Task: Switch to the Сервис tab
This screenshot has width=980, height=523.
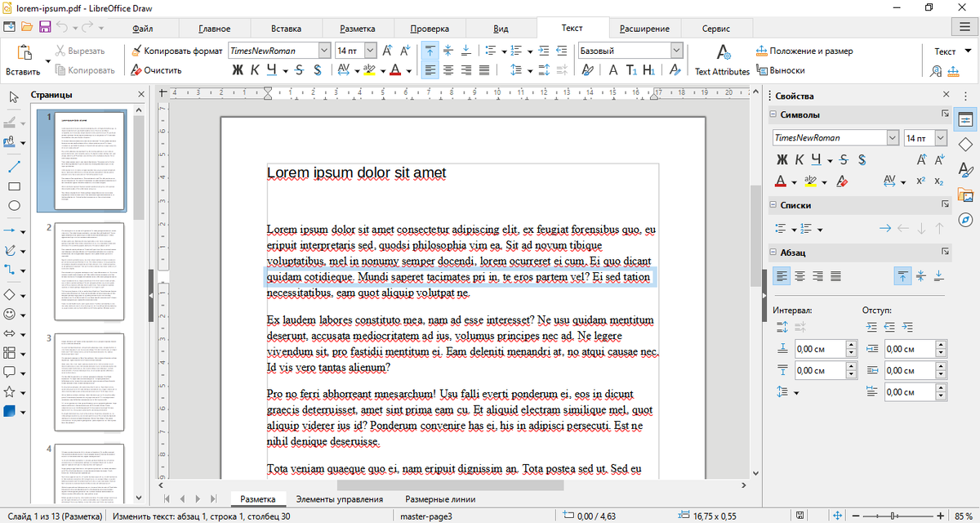Action: [715, 29]
